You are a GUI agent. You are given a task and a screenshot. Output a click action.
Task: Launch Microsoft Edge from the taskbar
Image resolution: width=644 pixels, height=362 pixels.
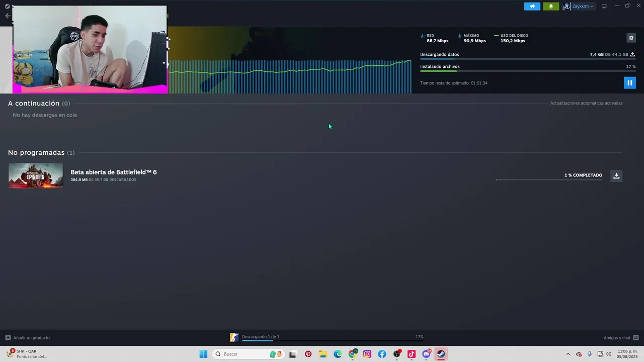[338, 354]
